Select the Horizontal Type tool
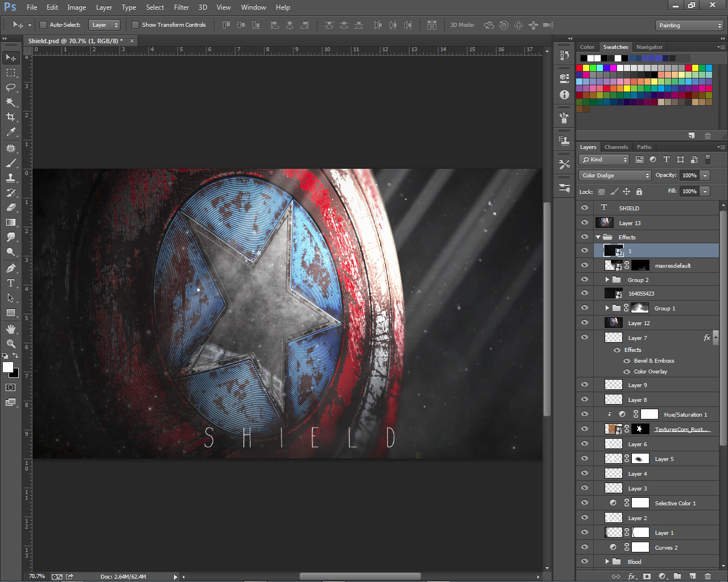This screenshot has width=728, height=582. coord(11,283)
